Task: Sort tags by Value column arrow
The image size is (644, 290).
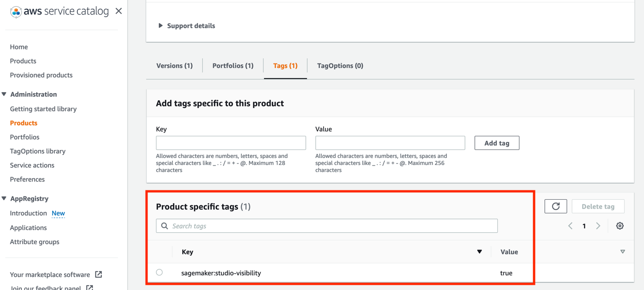Action: (622, 252)
